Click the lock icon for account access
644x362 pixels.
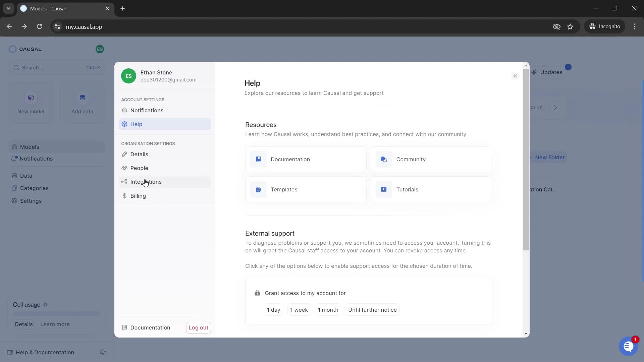click(257, 293)
